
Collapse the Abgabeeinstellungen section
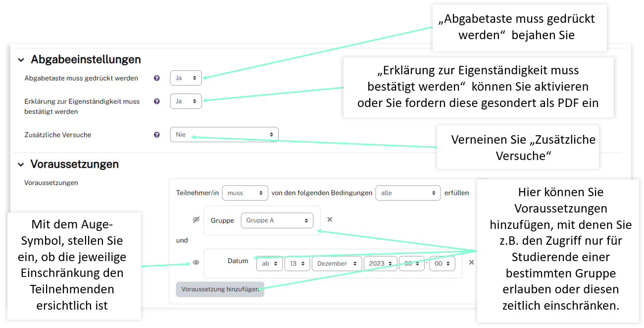pyautogui.click(x=21, y=60)
